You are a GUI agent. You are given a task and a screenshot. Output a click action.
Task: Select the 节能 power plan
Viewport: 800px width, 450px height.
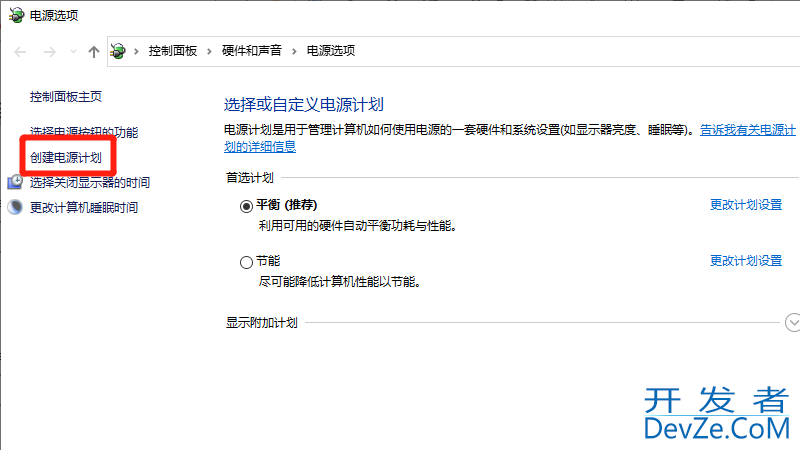246,262
